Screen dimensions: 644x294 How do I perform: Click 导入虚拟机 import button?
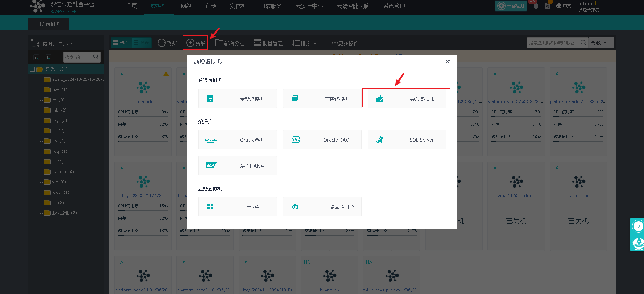click(x=407, y=99)
